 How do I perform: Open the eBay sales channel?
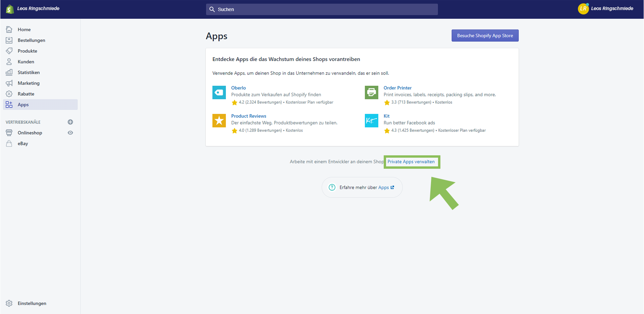(x=23, y=144)
